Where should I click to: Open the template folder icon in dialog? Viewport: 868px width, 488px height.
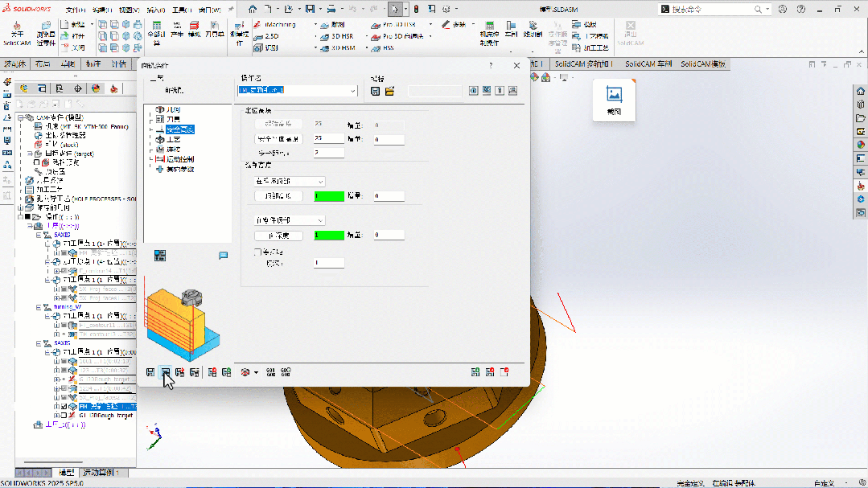pyautogui.click(x=389, y=91)
